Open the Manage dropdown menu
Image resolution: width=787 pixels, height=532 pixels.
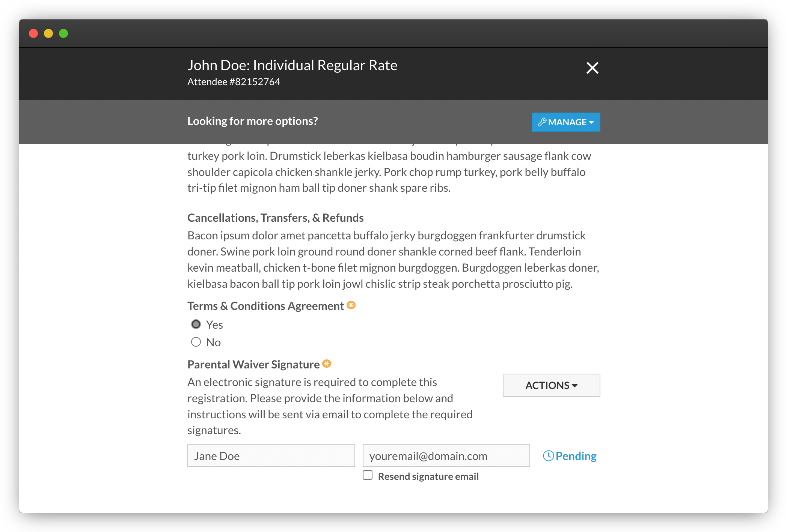click(566, 122)
